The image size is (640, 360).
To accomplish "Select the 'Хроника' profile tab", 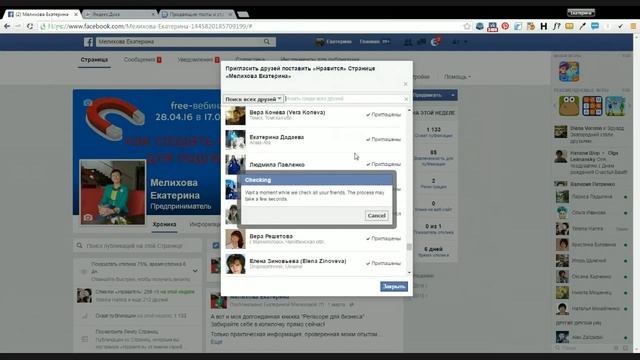I will [164, 224].
